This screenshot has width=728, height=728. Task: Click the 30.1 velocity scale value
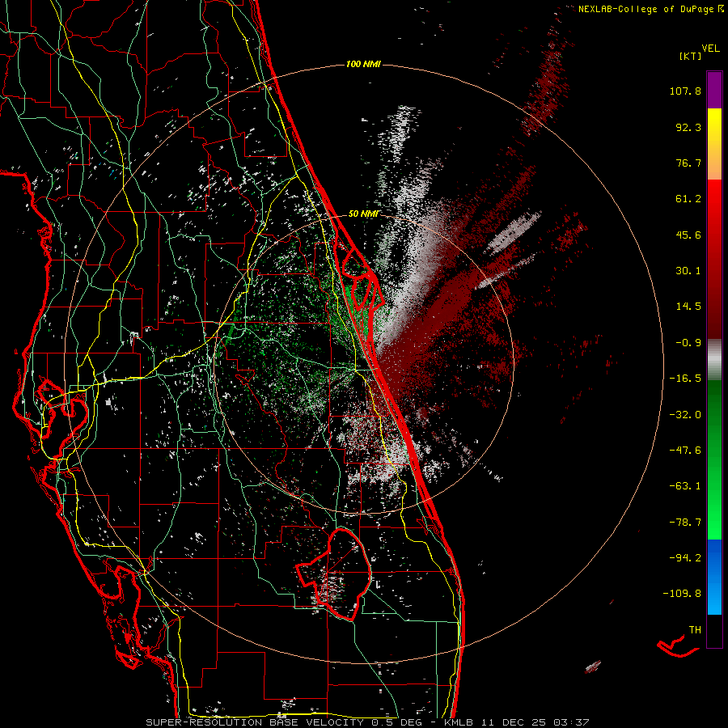[688, 271]
